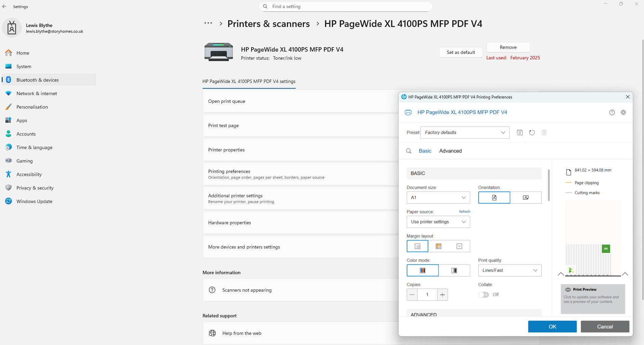Open the Document size A1 dropdown
Screen dimensions: 644x345
click(x=438, y=198)
